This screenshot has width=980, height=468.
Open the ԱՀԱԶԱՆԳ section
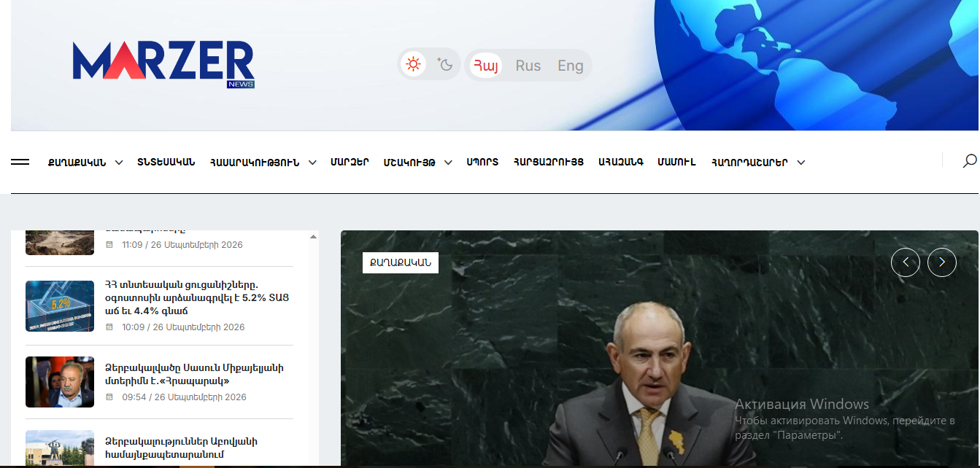[x=621, y=162]
